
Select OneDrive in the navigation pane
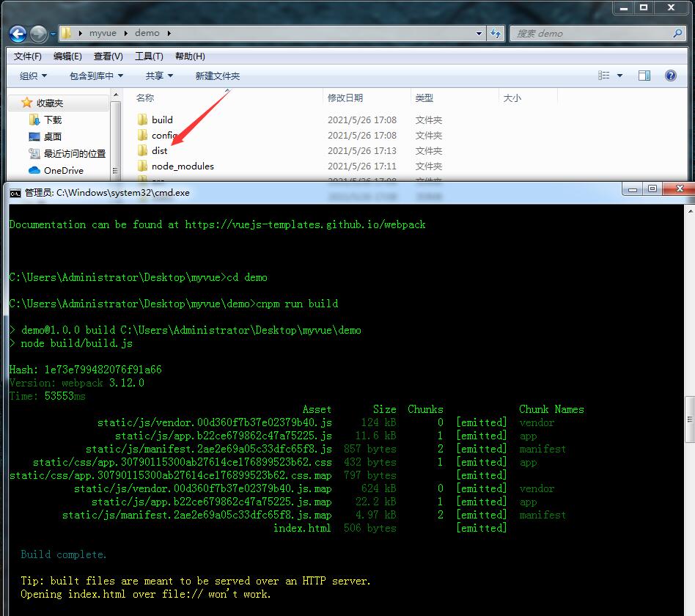click(x=63, y=170)
